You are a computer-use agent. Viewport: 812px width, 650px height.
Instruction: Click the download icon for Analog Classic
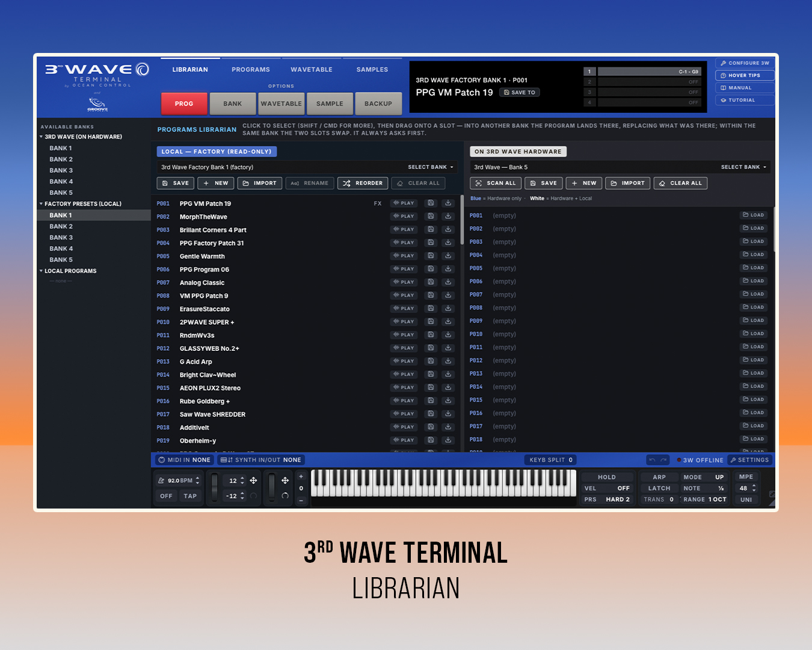(448, 282)
